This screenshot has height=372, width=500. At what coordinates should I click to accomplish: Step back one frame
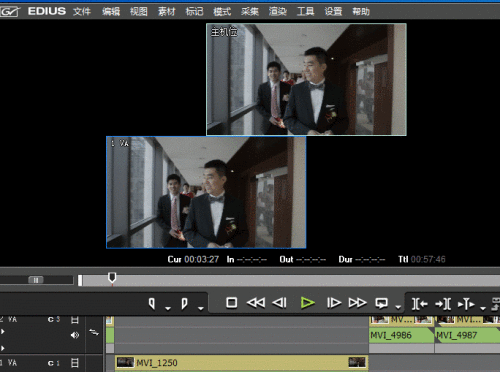pyautogui.click(x=279, y=303)
